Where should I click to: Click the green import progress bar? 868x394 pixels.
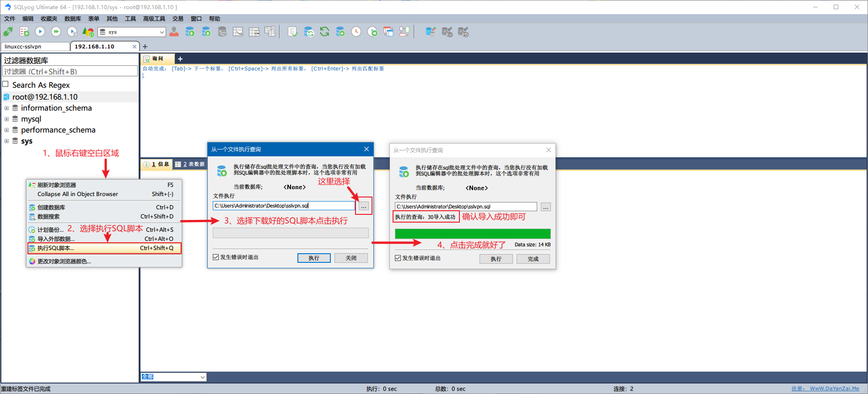coord(473,234)
